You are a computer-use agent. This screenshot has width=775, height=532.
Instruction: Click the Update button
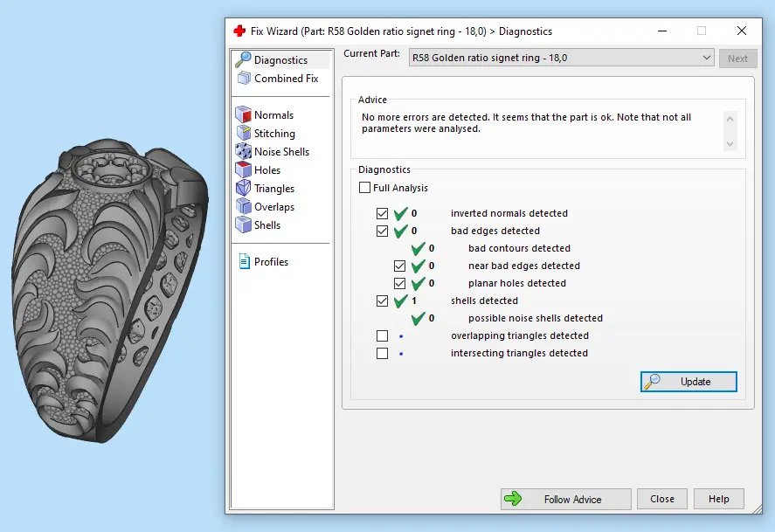click(x=689, y=382)
